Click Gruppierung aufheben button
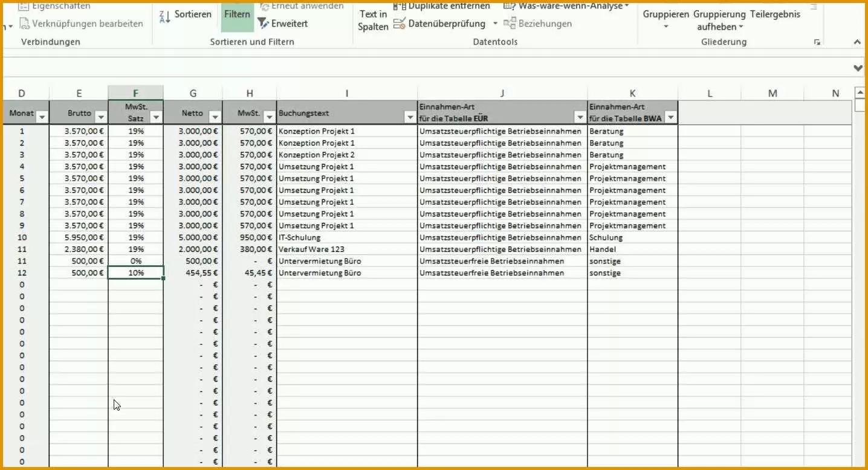Screen dimensions: 868x470 (x=719, y=20)
